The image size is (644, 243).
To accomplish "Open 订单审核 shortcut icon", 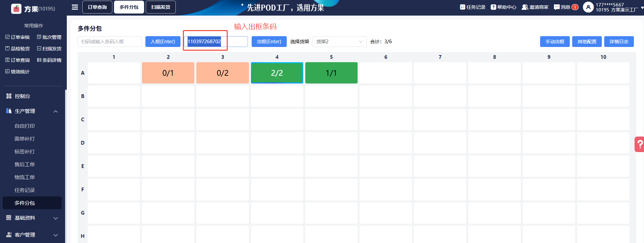I will click(7, 37).
